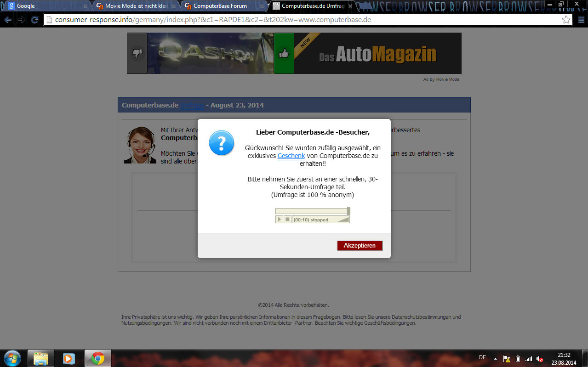This screenshot has height=367, width=588.
Task: Click the "©2014 Alle Rechte vorbehalten." footer text
Action: 293,305
